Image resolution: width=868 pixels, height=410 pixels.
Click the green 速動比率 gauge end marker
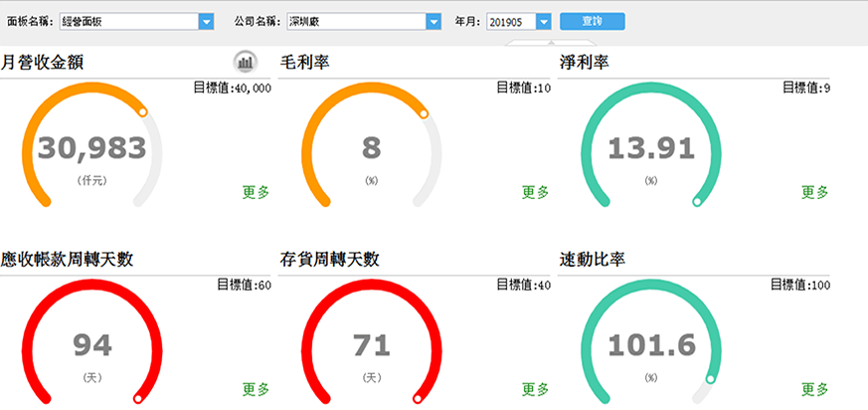click(711, 378)
